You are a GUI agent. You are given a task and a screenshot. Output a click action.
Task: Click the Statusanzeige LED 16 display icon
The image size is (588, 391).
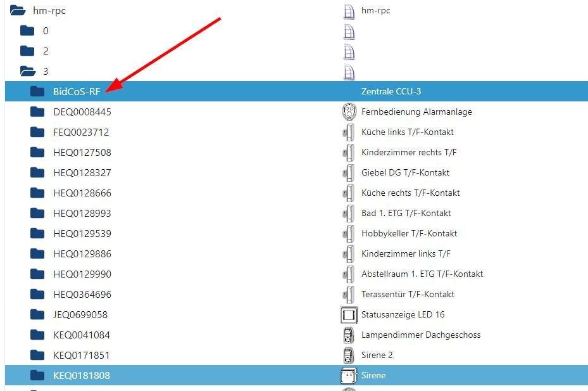tap(349, 314)
